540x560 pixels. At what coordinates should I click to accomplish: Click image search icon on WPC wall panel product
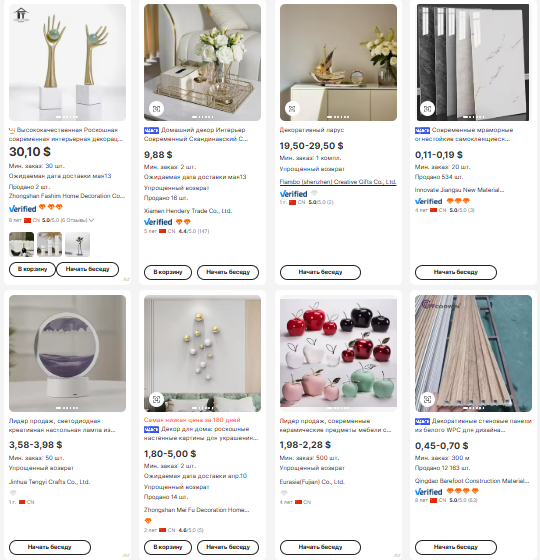pos(428,399)
